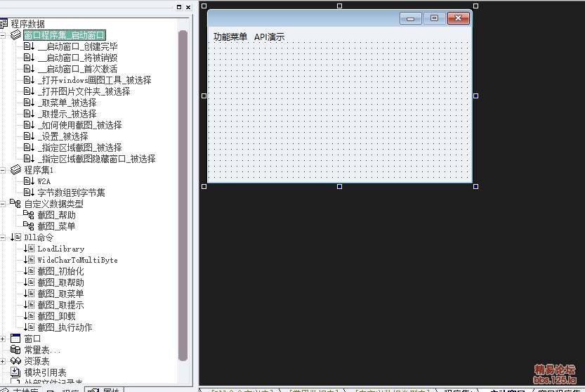The width and height of the screenshot is (585, 392).
Task: Collapse the 窗口程序集_启动窗口 tree node
Action: point(3,35)
